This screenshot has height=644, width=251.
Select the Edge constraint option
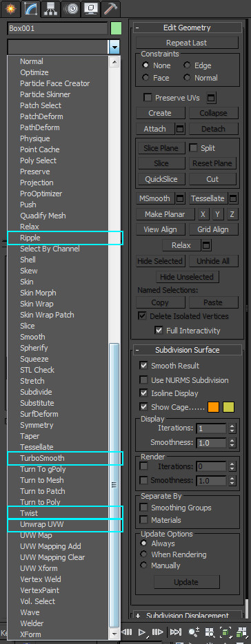(188, 65)
